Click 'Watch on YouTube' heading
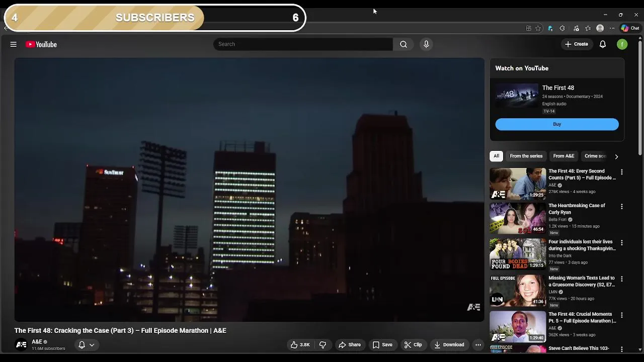 (x=522, y=68)
